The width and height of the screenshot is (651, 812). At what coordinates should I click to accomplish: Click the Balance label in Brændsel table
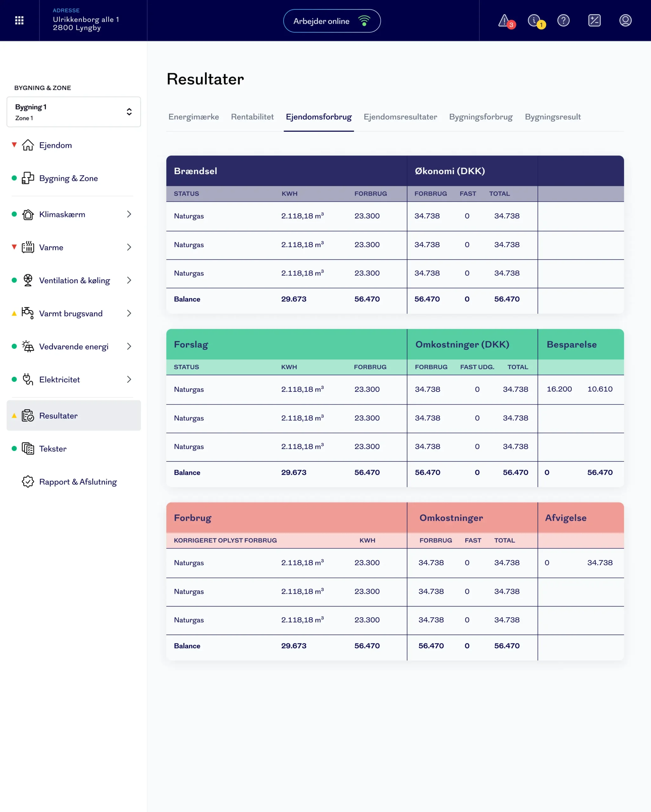[187, 299]
